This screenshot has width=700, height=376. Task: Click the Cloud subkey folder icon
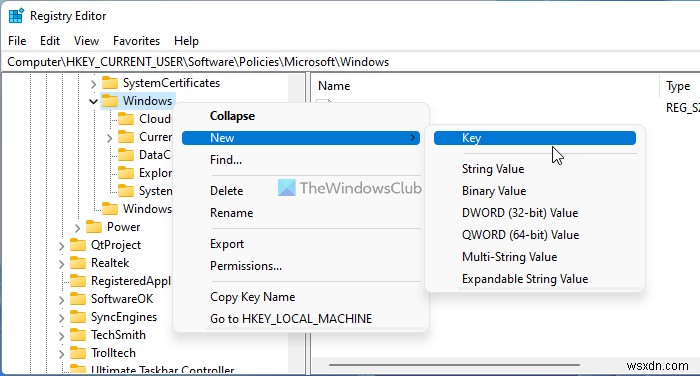pyautogui.click(x=126, y=119)
